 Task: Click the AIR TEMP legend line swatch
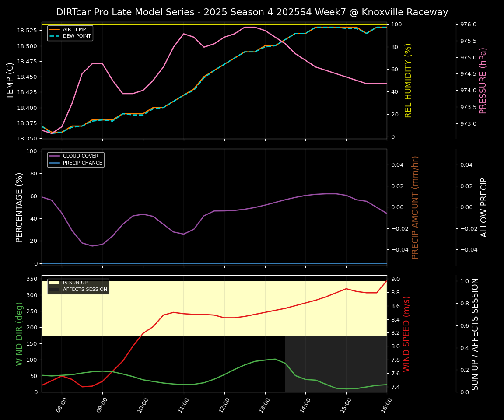56,30
